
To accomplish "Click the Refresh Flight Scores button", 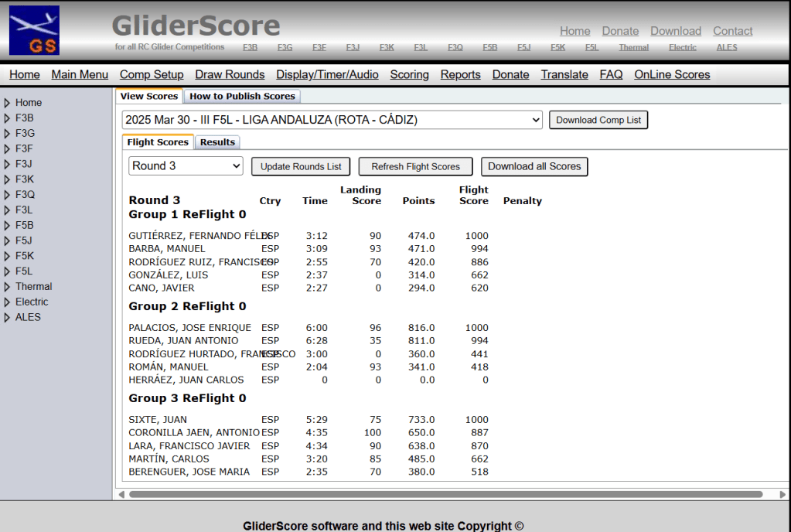I will point(415,166).
